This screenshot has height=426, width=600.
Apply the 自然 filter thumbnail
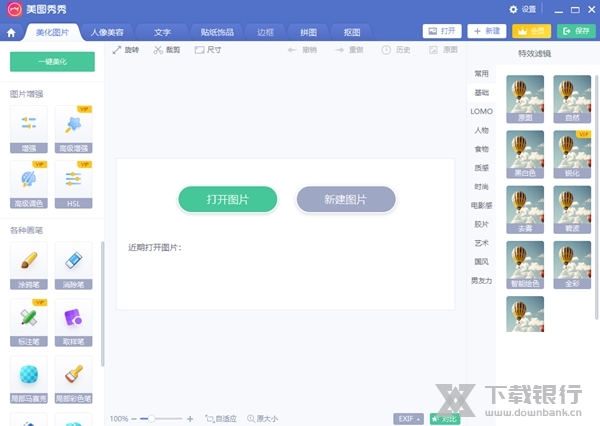(x=572, y=99)
